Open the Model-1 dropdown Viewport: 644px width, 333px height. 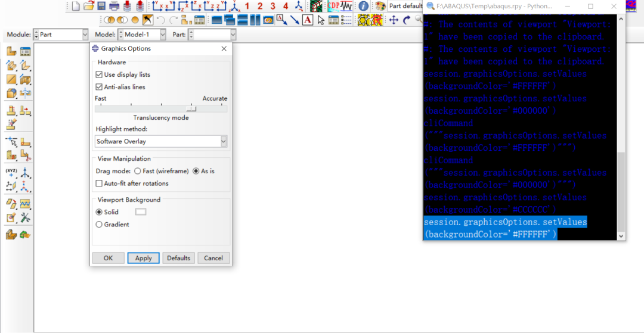click(x=163, y=35)
